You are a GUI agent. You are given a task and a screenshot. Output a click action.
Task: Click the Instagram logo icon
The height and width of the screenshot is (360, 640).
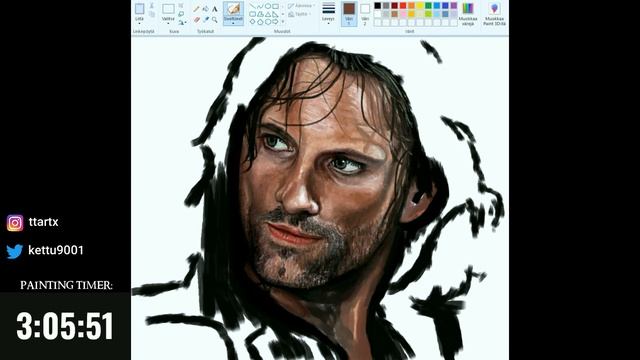[15, 223]
